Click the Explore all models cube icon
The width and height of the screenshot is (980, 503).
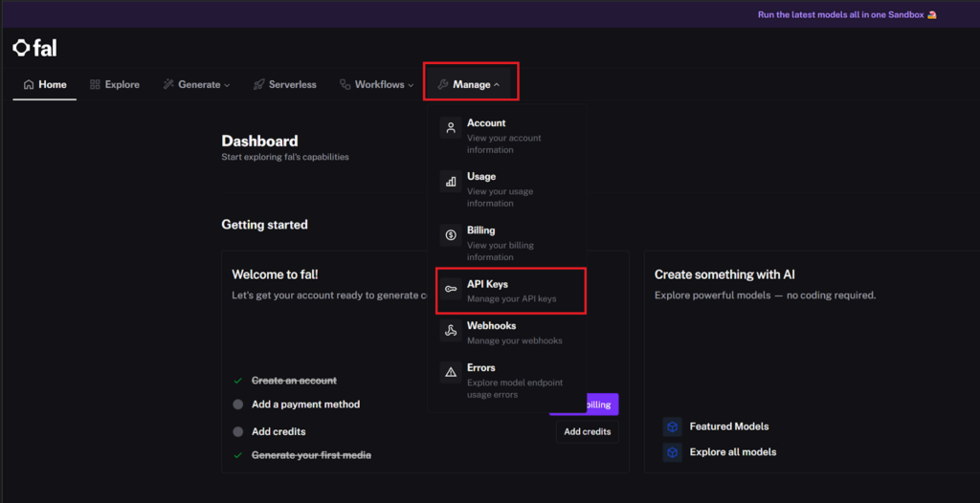[672, 452]
